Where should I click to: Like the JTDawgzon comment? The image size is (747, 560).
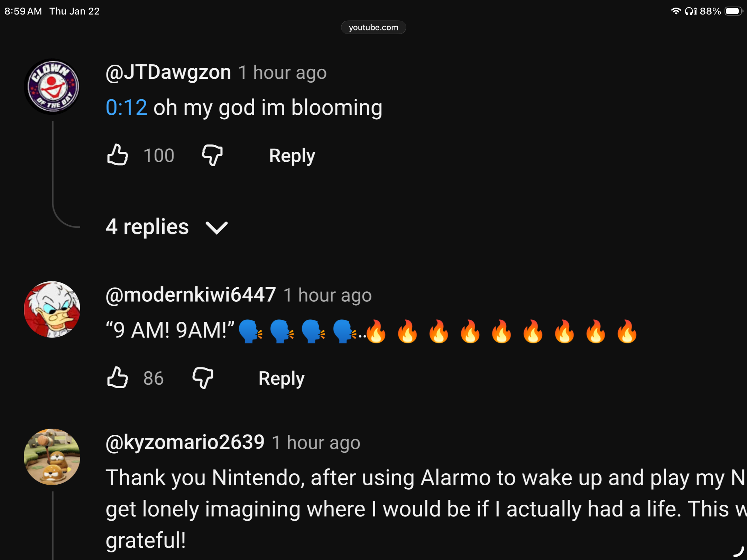click(x=118, y=155)
